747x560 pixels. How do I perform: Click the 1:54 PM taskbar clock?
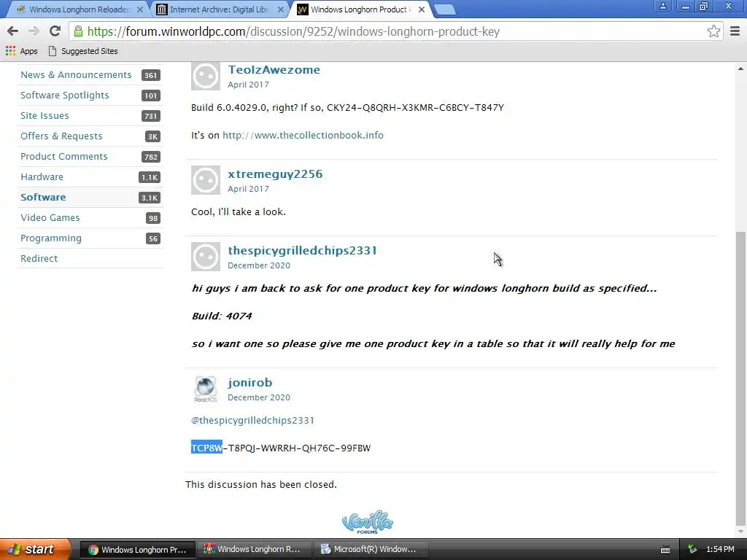(x=720, y=550)
